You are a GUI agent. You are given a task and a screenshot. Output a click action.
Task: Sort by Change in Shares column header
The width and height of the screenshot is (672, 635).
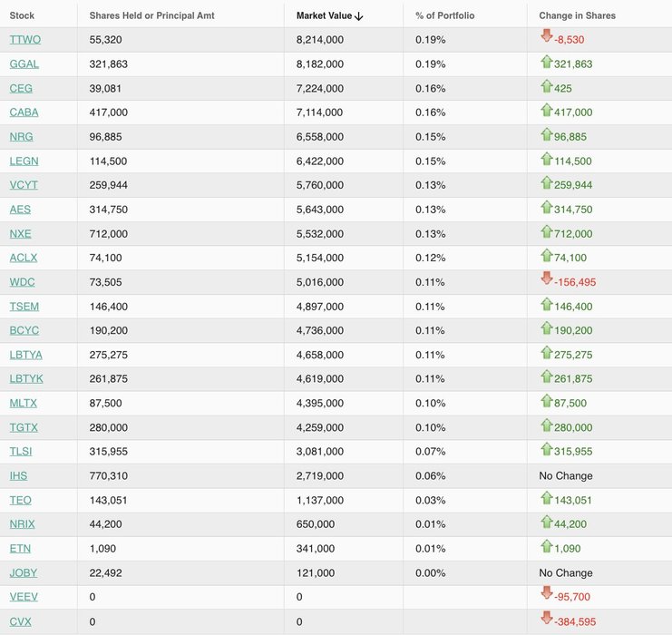[x=577, y=15]
